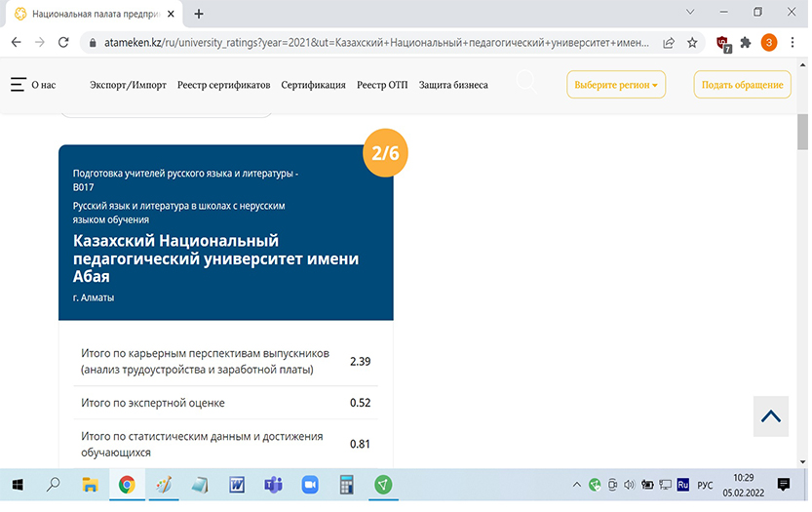Viewport: 812px width, 512px height.
Task: Open Zoom from the taskbar
Action: pyautogui.click(x=310, y=485)
